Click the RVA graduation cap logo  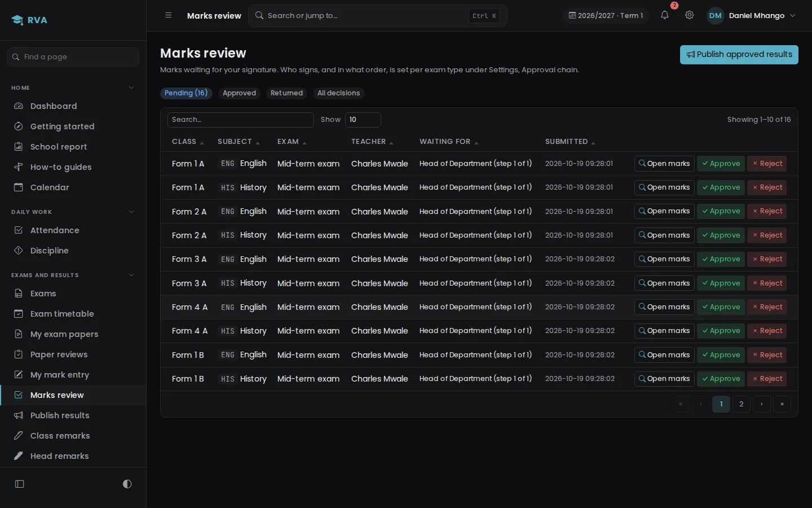[17, 20]
